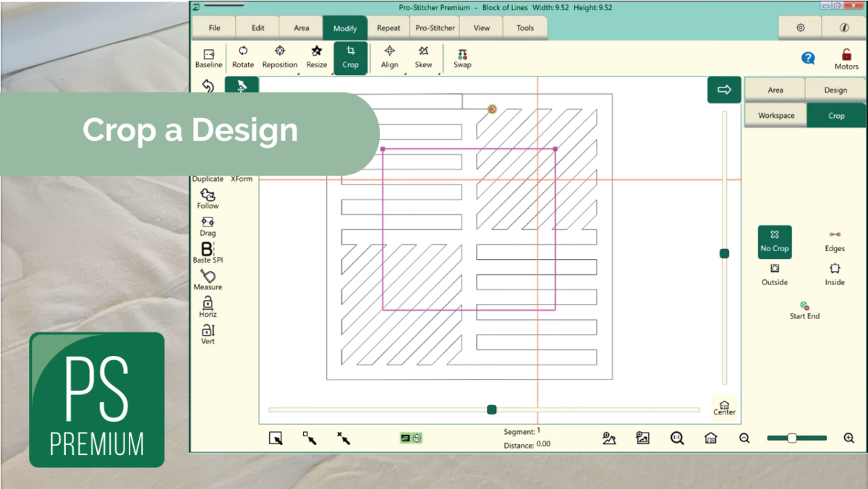This screenshot has height=489, width=868.
Task: Toggle the Motors lock
Action: (846, 58)
